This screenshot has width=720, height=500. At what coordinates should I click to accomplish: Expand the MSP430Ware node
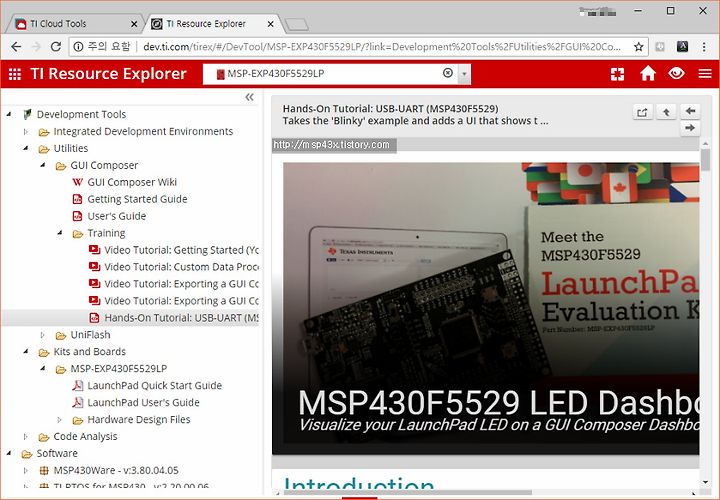click(26, 471)
